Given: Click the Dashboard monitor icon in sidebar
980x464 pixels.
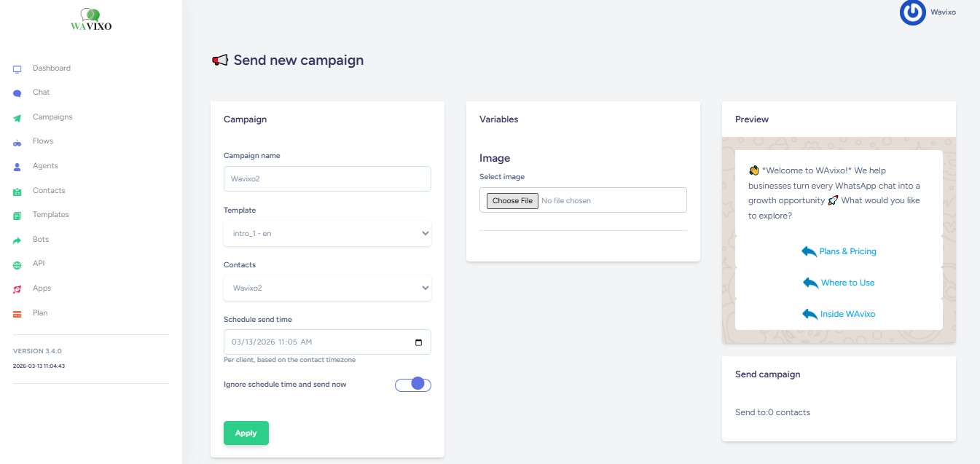Looking at the screenshot, I should [x=17, y=69].
